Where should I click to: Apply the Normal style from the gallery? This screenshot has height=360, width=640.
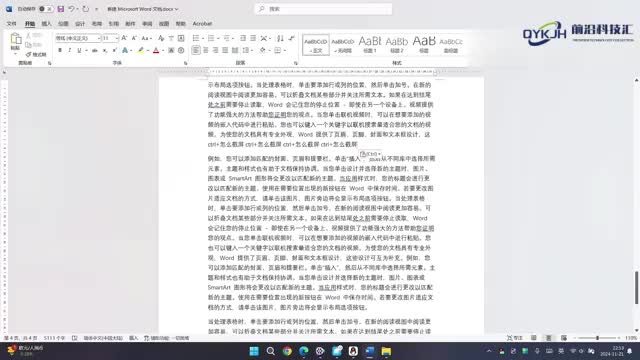pyautogui.click(x=316, y=45)
